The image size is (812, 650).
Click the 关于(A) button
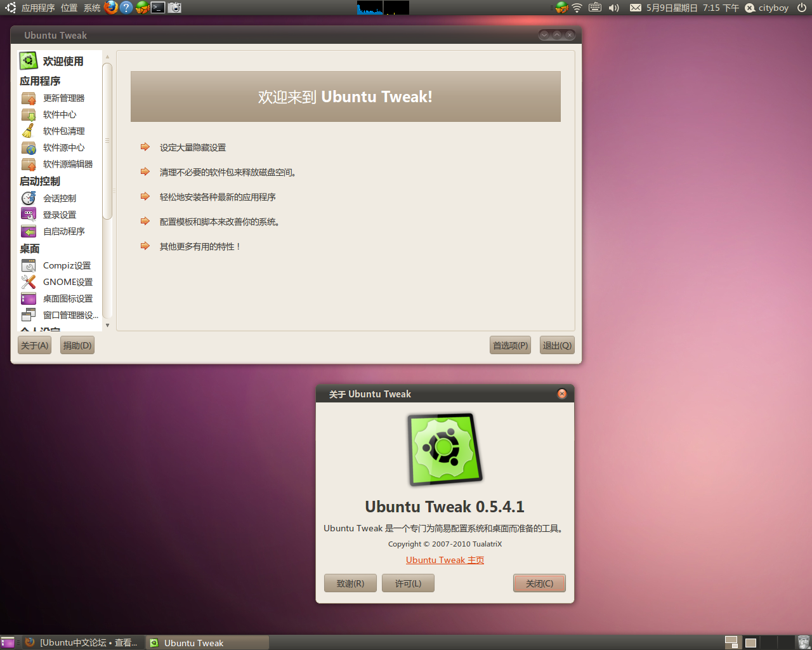point(34,345)
